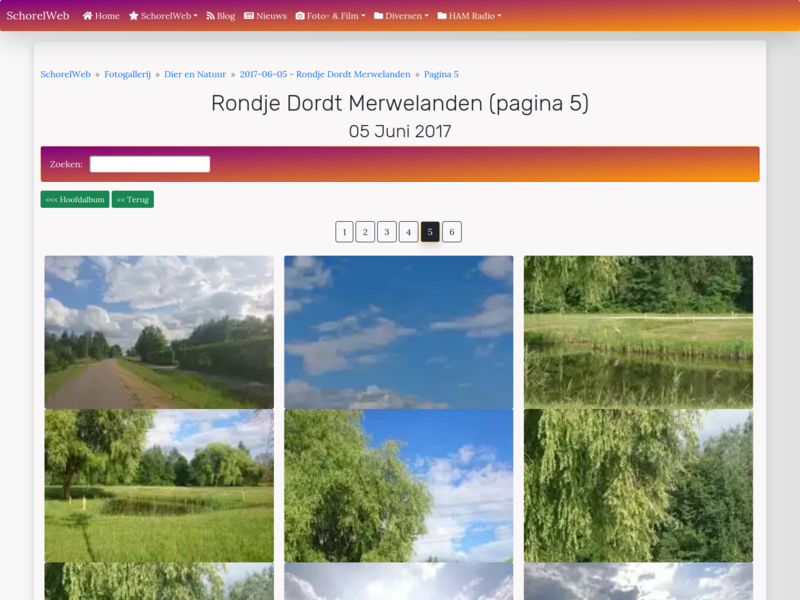Expand the Diversen dropdown caret
Viewport: 800px width, 600px height.
coord(427,16)
